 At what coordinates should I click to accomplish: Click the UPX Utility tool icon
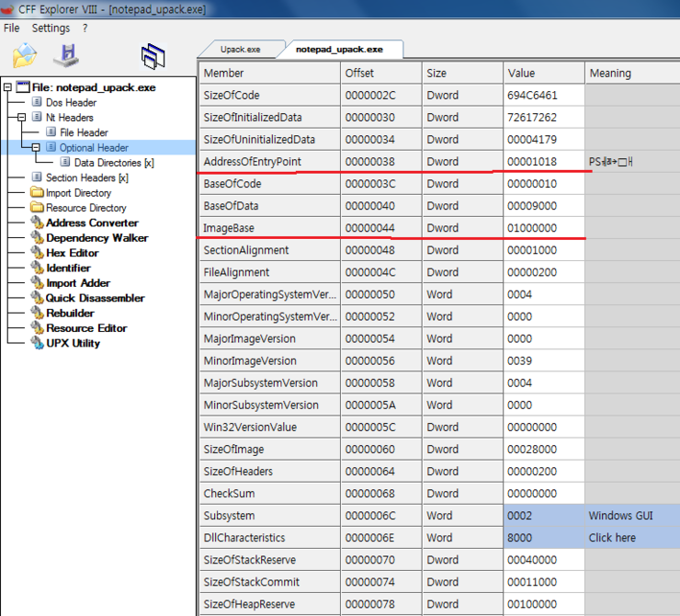(x=38, y=343)
